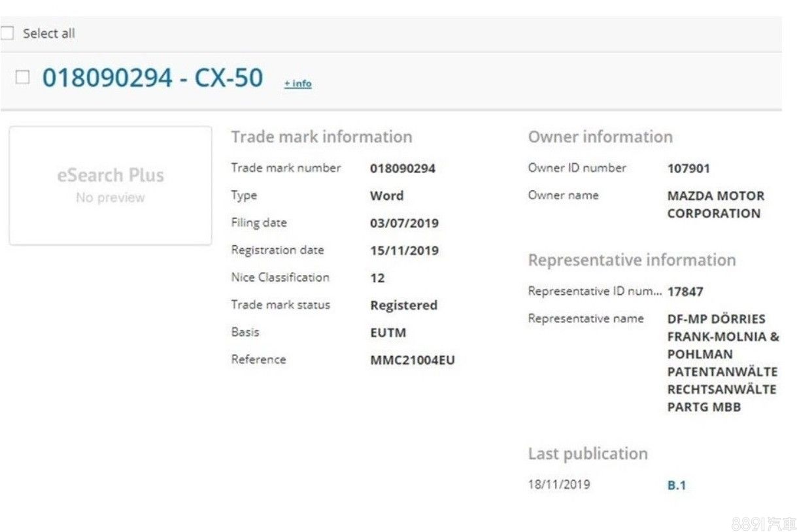Check the "Select all" checkbox
Viewport: 797px width, 532px height.
click(x=7, y=33)
